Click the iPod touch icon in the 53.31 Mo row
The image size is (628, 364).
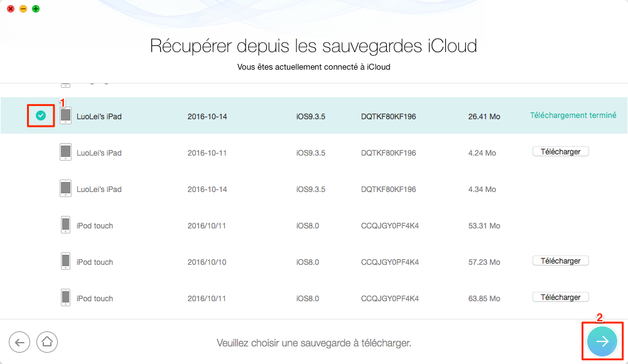tap(66, 225)
